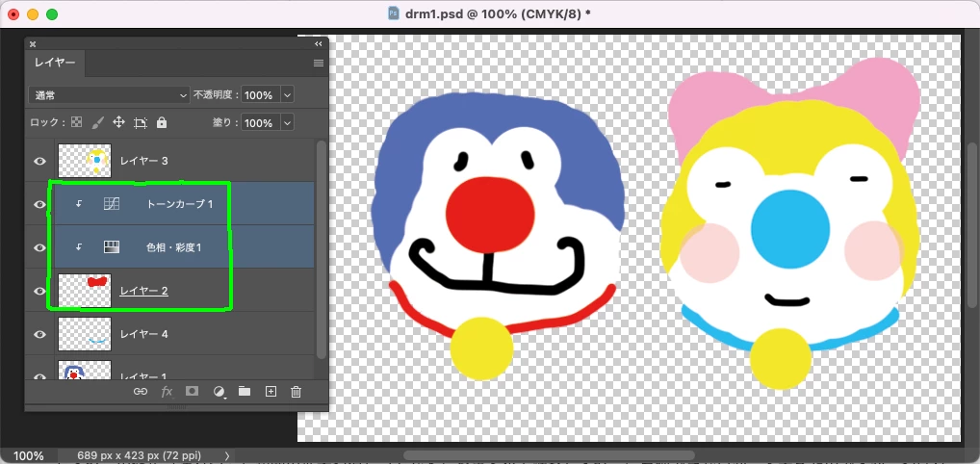Expand the status bar info arrow
Image resolution: width=980 pixels, height=464 pixels.
(227, 456)
